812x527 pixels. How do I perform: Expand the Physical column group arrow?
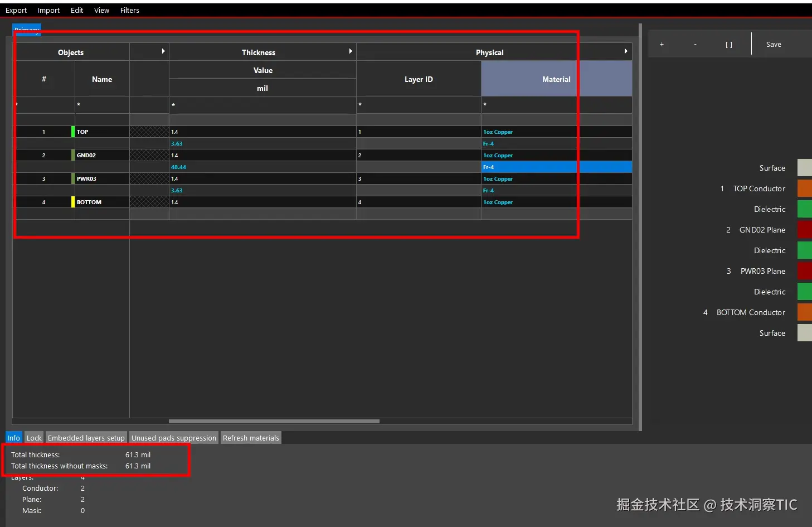point(626,51)
